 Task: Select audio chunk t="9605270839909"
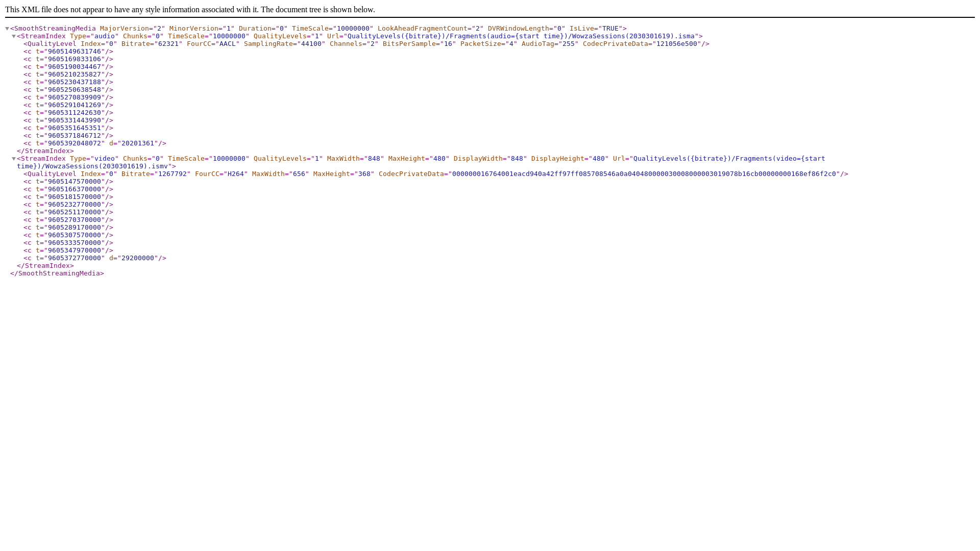[68, 97]
